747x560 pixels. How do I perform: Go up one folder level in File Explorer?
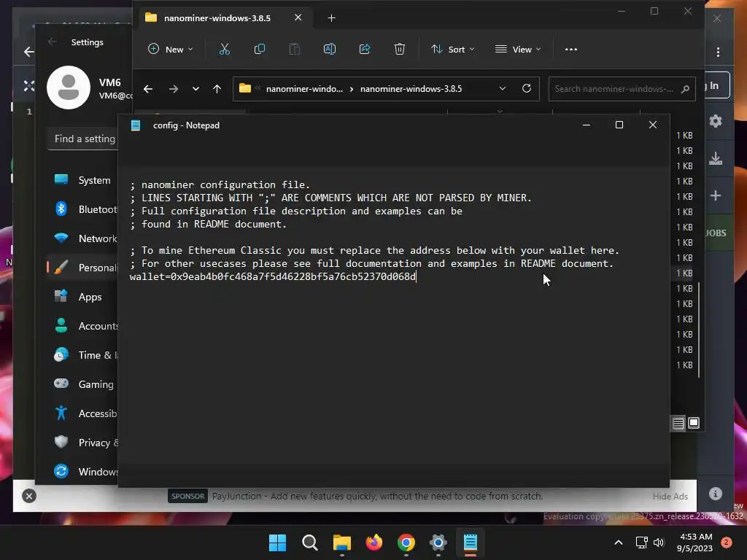(217, 89)
